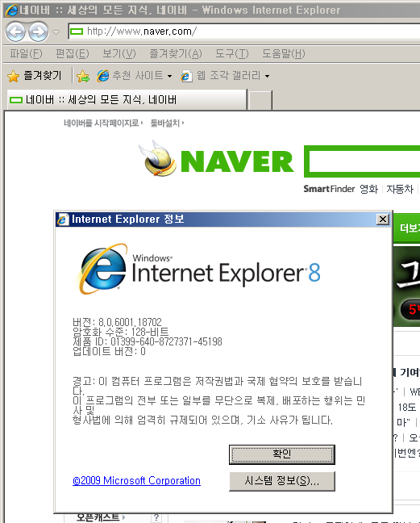Select the 네이버 browser tab
This screenshot has height=523, width=420.
pos(127,99)
